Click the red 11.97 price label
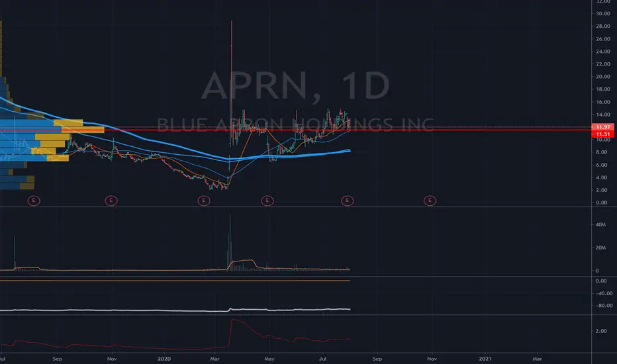Image resolution: width=617 pixels, height=364 pixels. tap(603, 127)
